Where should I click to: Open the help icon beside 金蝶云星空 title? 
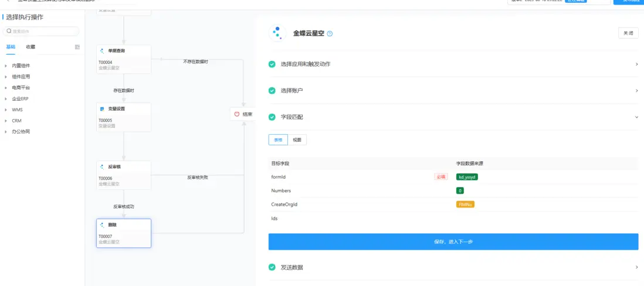[330, 33]
